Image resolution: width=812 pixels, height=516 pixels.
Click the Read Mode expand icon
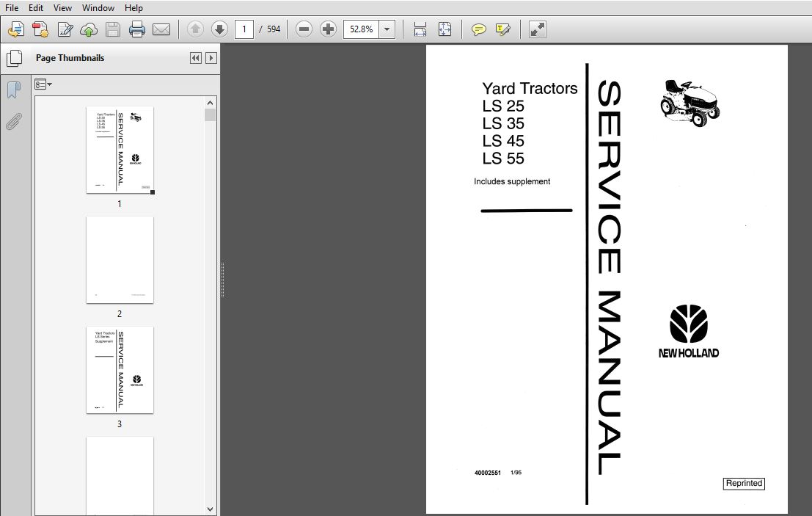pyautogui.click(x=537, y=29)
